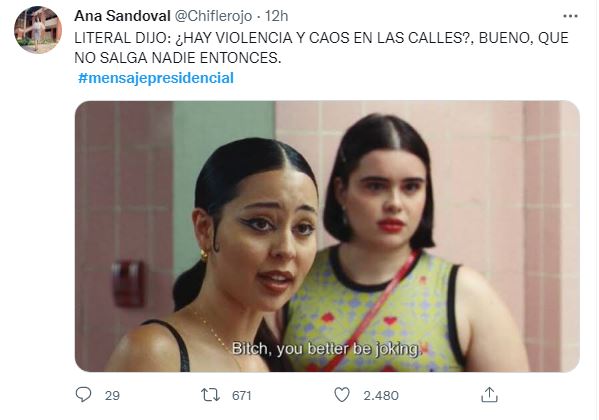
Task: Open the share upload icon
Action: coord(489,395)
